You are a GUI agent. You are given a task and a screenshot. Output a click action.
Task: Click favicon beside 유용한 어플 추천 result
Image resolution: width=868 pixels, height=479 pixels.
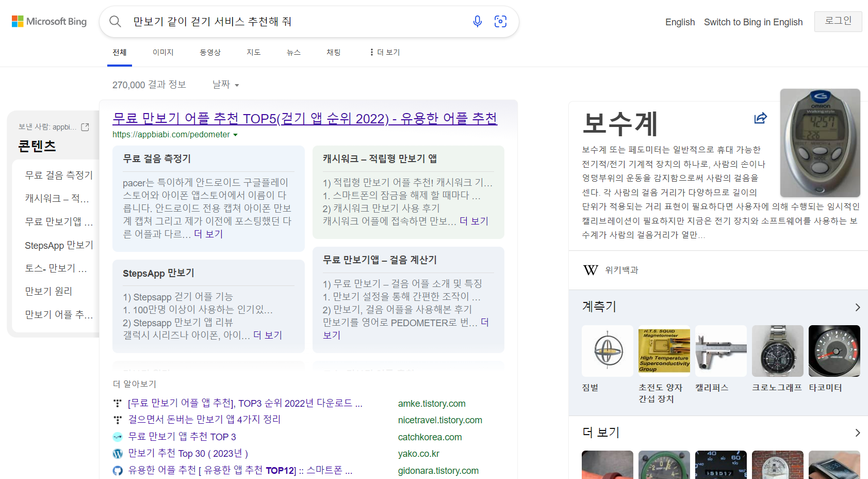118,471
